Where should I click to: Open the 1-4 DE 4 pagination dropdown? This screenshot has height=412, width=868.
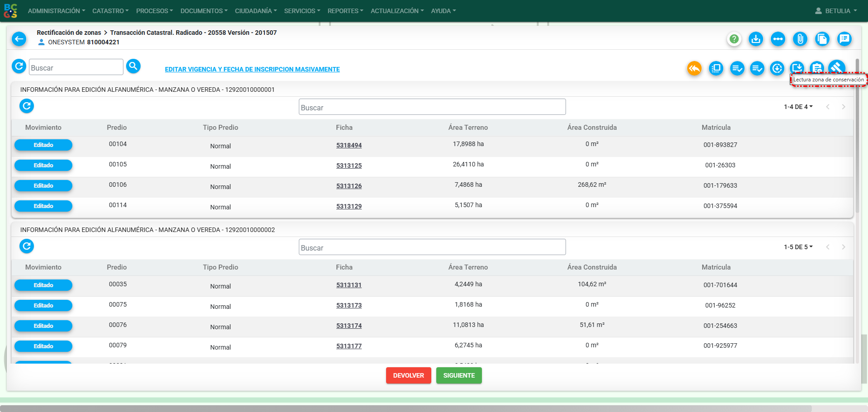pyautogui.click(x=798, y=107)
